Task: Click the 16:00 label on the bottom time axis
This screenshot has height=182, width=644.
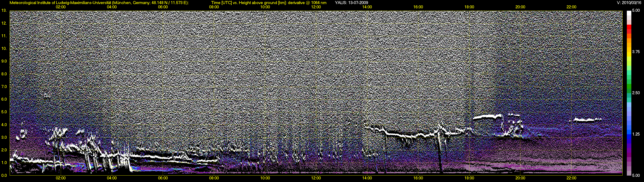Action: [418, 178]
